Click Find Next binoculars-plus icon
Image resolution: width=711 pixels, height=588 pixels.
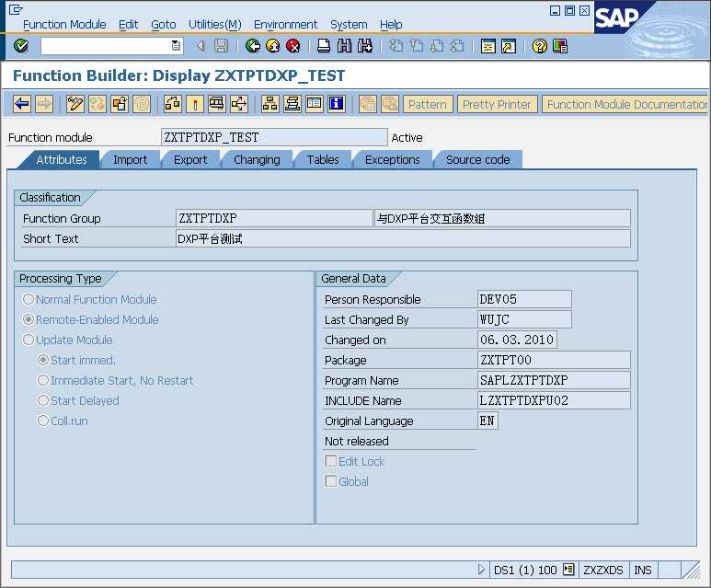[x=365, y=46]
